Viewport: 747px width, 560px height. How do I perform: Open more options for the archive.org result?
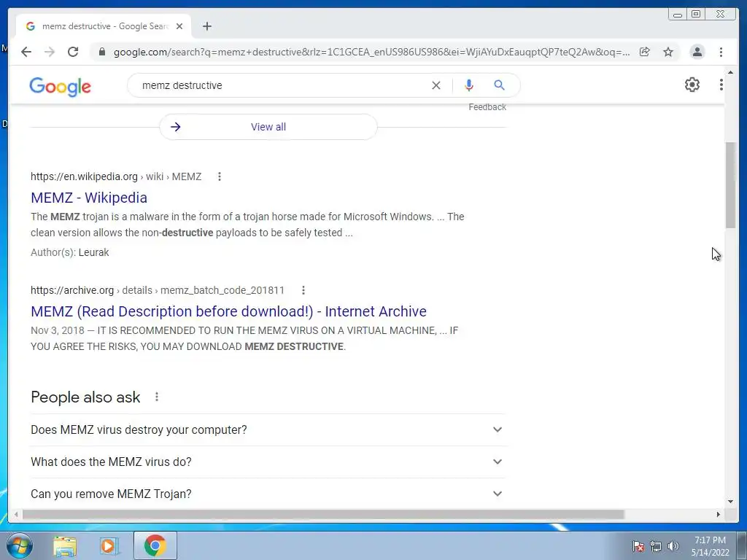[x=303, y=290]
